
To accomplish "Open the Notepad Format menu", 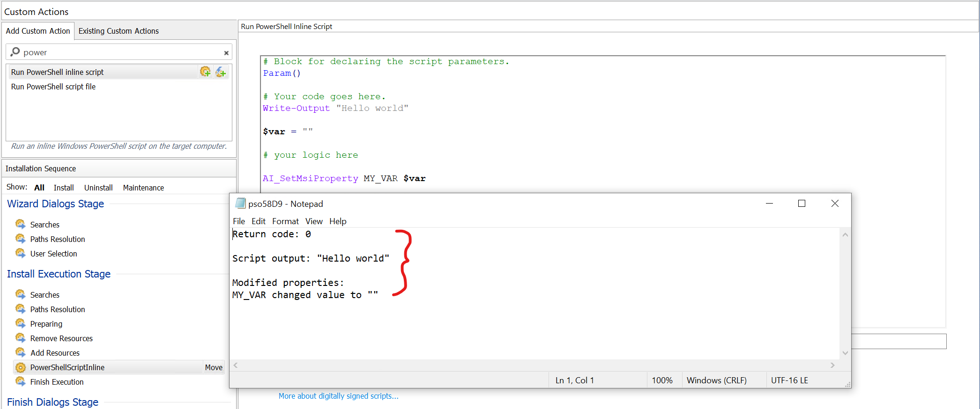I will pyautogui.click(x=285, y=221).
